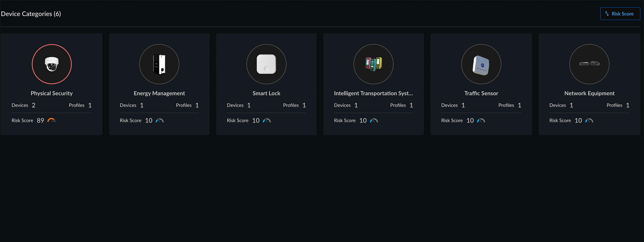Open the Traffic Sensor device icon
The width and height of the screenshot is (644, 242).
coord(481,64)
